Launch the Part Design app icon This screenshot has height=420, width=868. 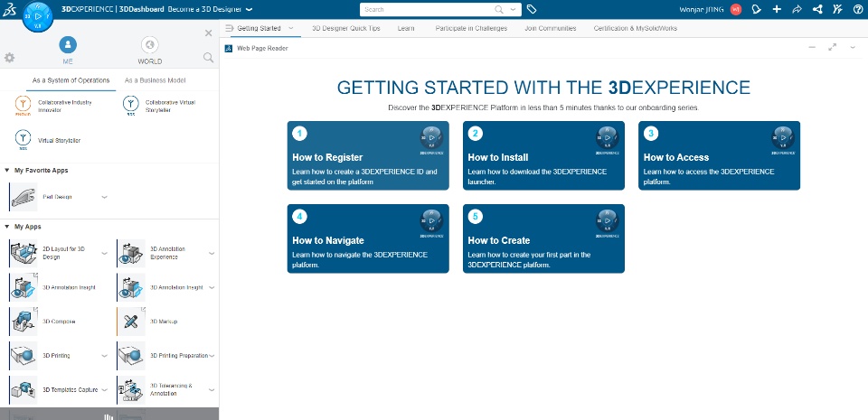tap(24, 197)
